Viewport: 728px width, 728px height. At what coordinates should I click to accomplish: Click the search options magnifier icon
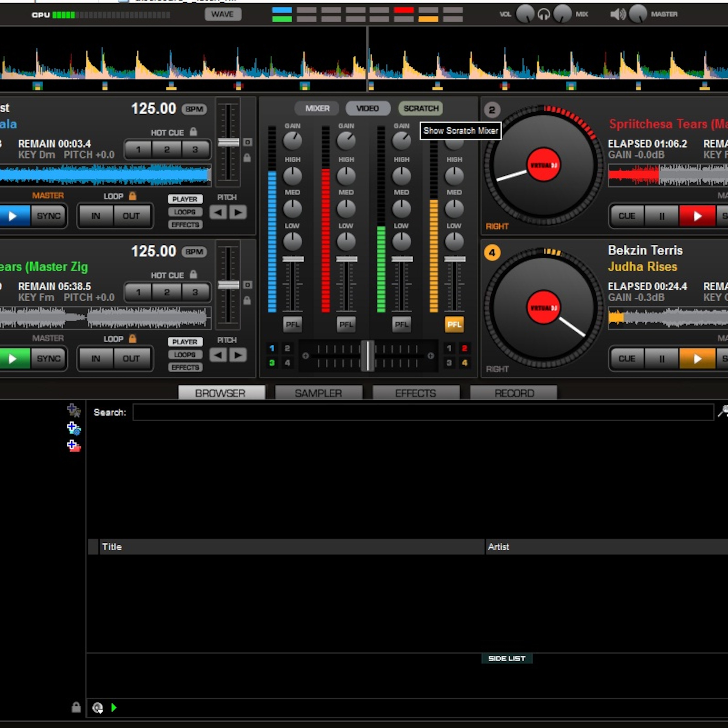click(723, 411)
